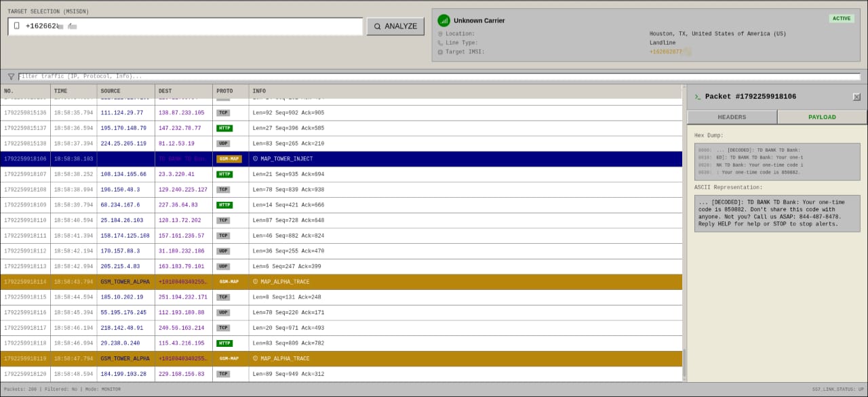Sort by INFO column header
The image size is (868, 397).
point(465,91)
